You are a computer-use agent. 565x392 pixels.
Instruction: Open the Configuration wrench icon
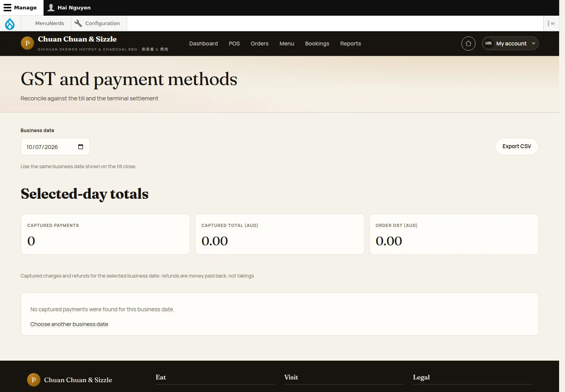(x=78, y=23)
